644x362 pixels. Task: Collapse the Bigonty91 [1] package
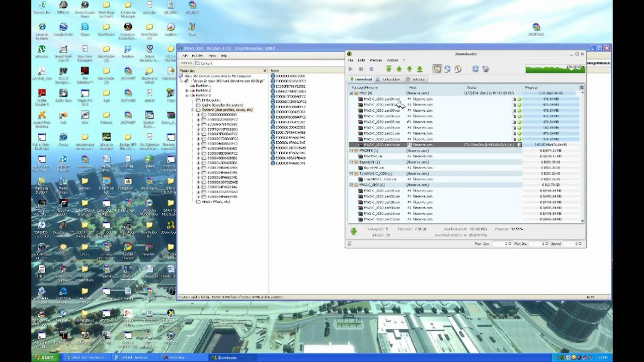(351, 162)
